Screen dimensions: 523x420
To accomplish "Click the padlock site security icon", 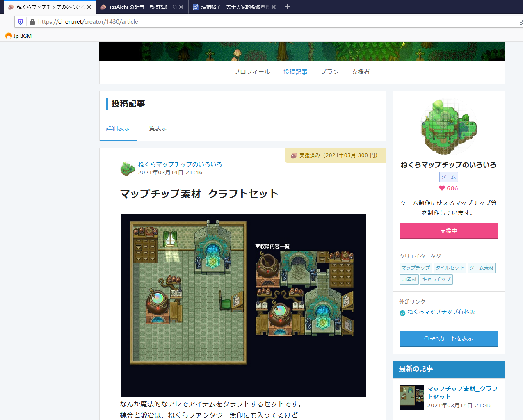I will click(x=32, y=22).
